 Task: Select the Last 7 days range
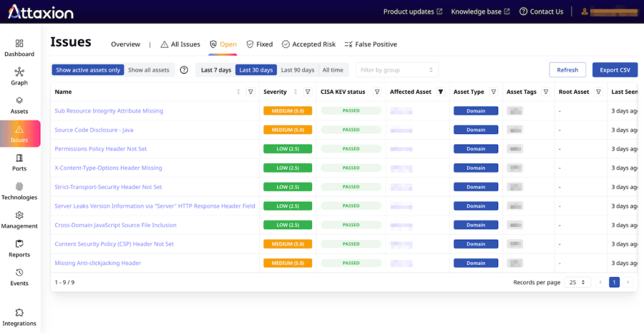pos(216,70)
